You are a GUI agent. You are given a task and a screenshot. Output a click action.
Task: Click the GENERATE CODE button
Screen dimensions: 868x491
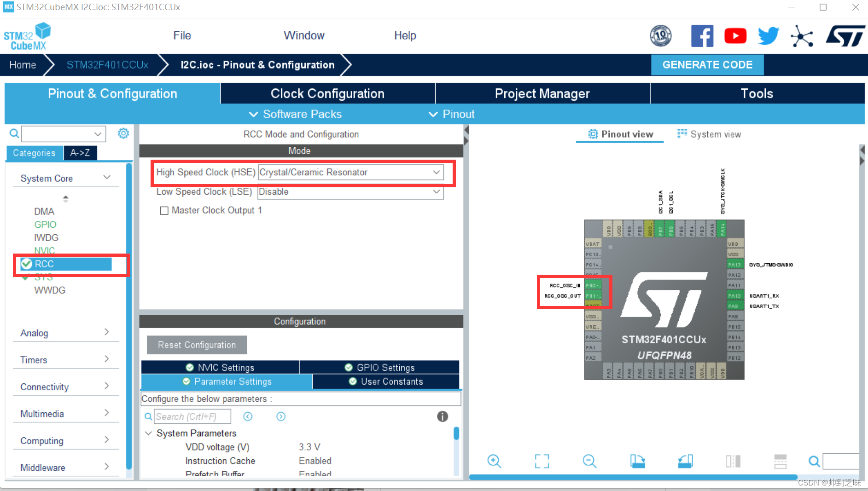pyautogui.click(x=707, y=64)
